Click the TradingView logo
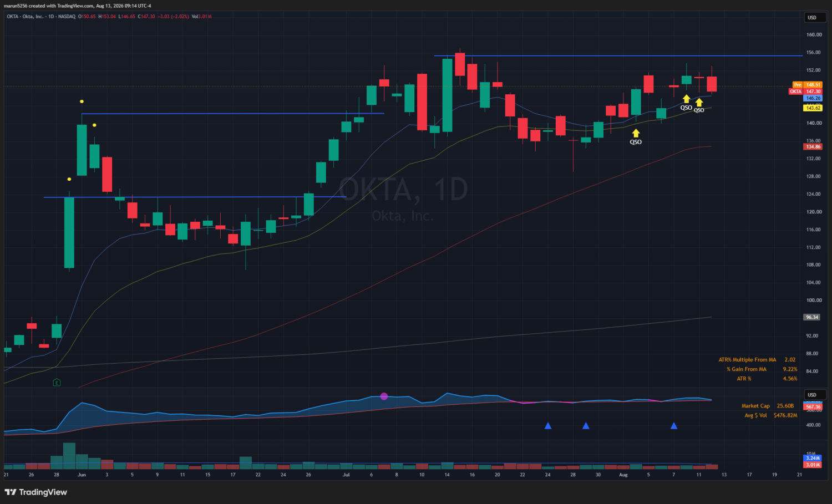 (35, 492)
